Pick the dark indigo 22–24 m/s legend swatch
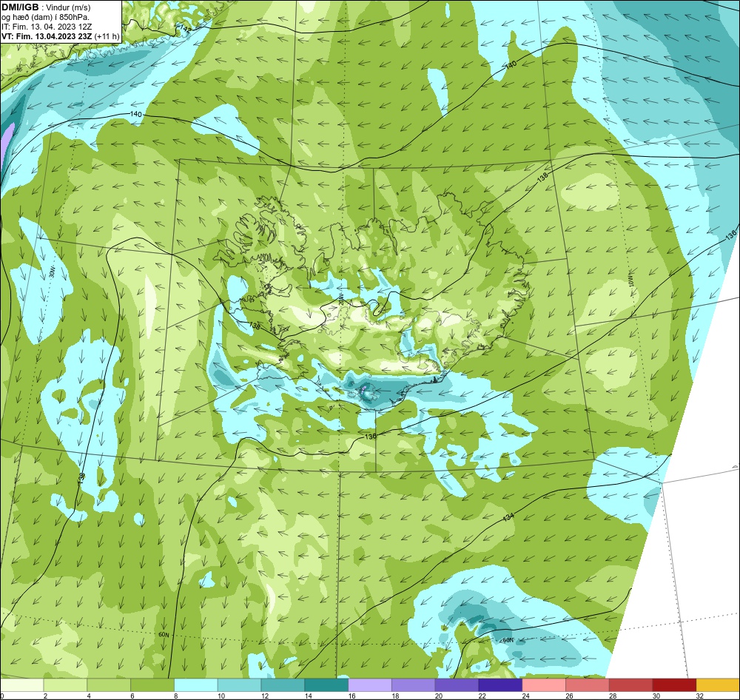Viewport: 740px width, 700px height. [500, 684]
